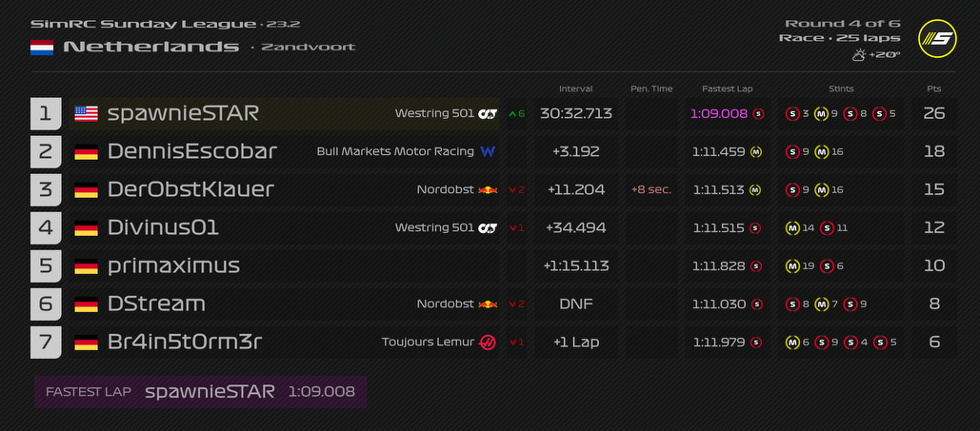Click the German flag next to primaximus
This screenshot has width=980, height=431.
click(87, 265)
